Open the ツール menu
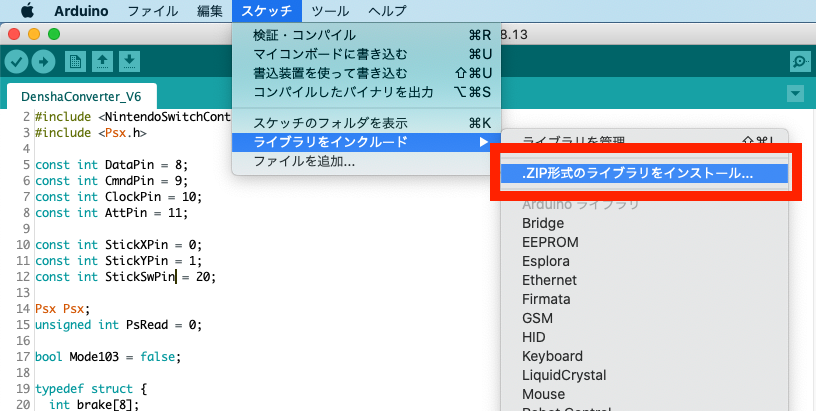 [330, 11]
